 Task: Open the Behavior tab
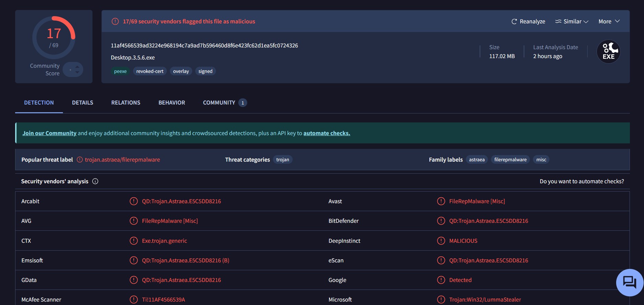click(x=172, y=102)
